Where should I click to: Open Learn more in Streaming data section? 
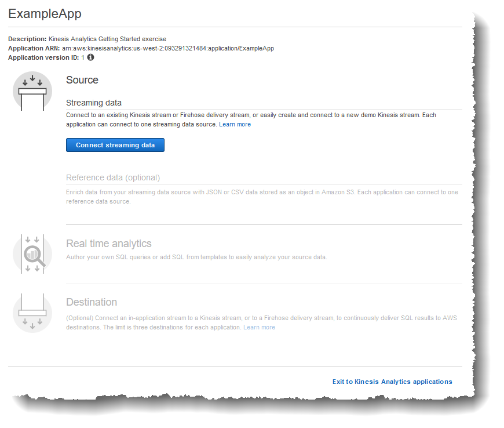point(235,124)
